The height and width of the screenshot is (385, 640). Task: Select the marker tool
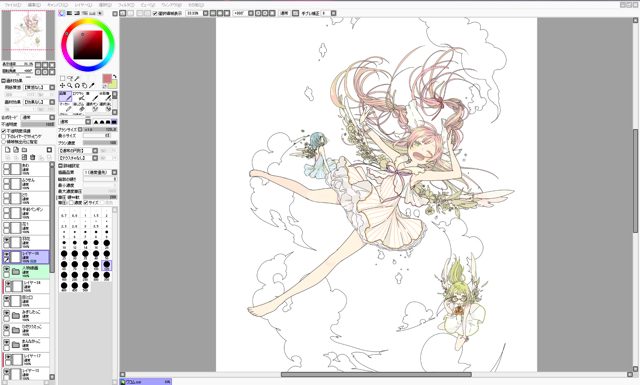coord(65,107)
